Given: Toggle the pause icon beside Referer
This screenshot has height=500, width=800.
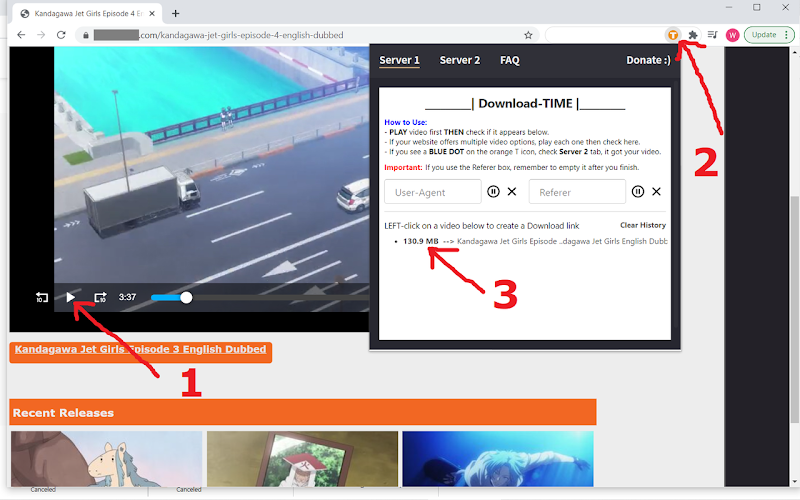Looking at the screenshot, I should [x=638, y=191].
